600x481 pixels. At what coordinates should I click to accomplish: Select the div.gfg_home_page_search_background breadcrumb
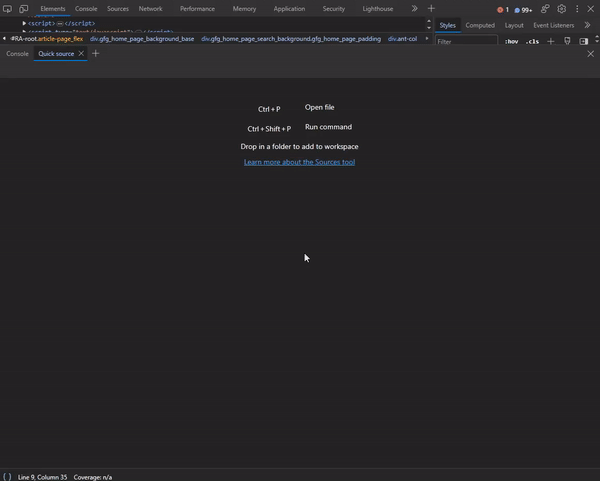(x=291, y=39)
